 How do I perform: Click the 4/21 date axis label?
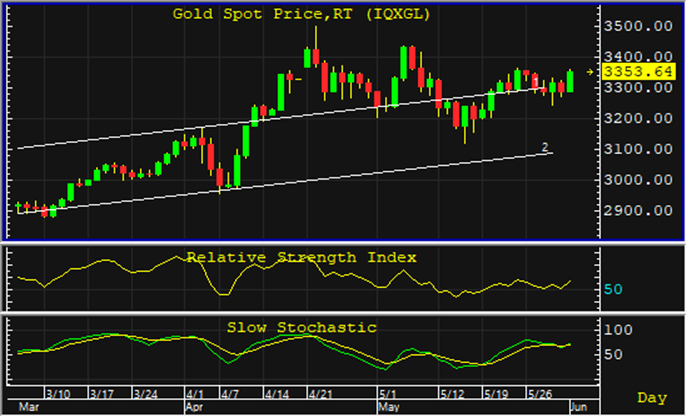coord(321,394)
